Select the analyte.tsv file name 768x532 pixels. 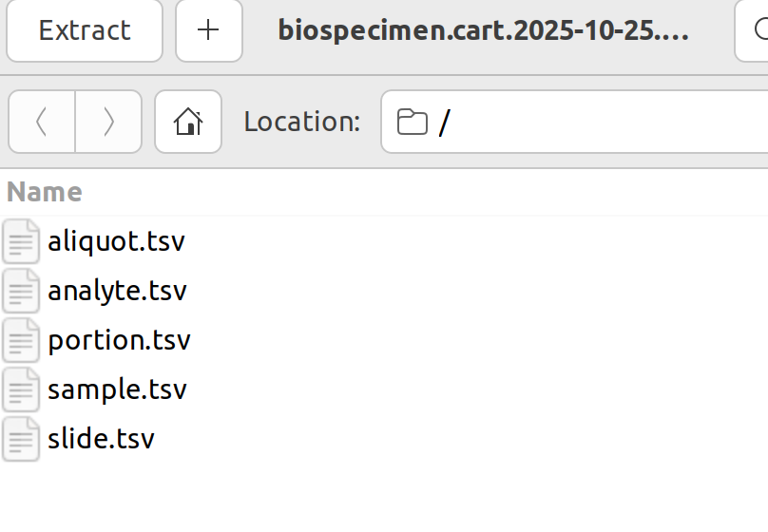pyautogui.click(x=117, y=291)
